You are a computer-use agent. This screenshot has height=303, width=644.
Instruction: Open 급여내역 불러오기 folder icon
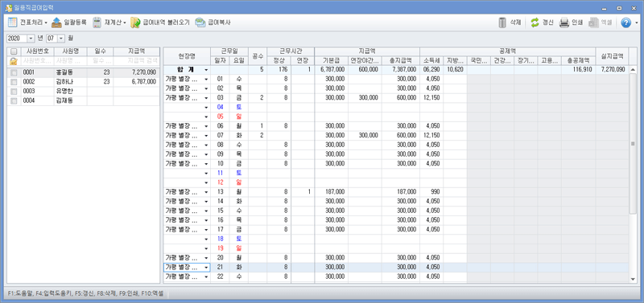[135, 23]
